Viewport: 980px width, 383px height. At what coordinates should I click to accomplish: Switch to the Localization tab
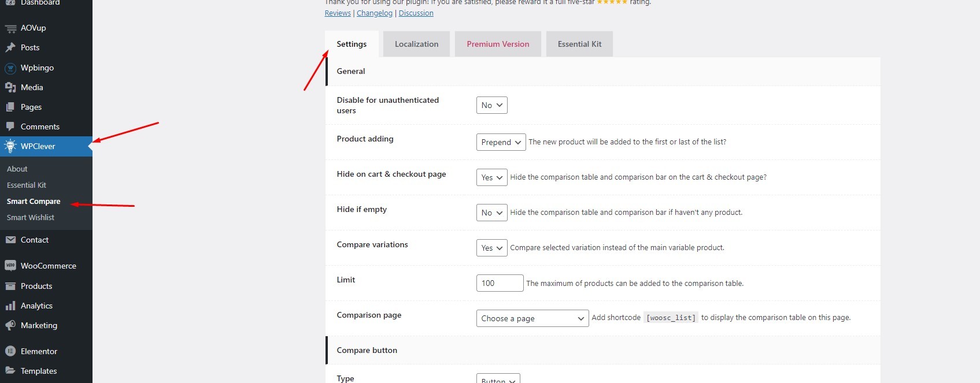pos(416,44)
